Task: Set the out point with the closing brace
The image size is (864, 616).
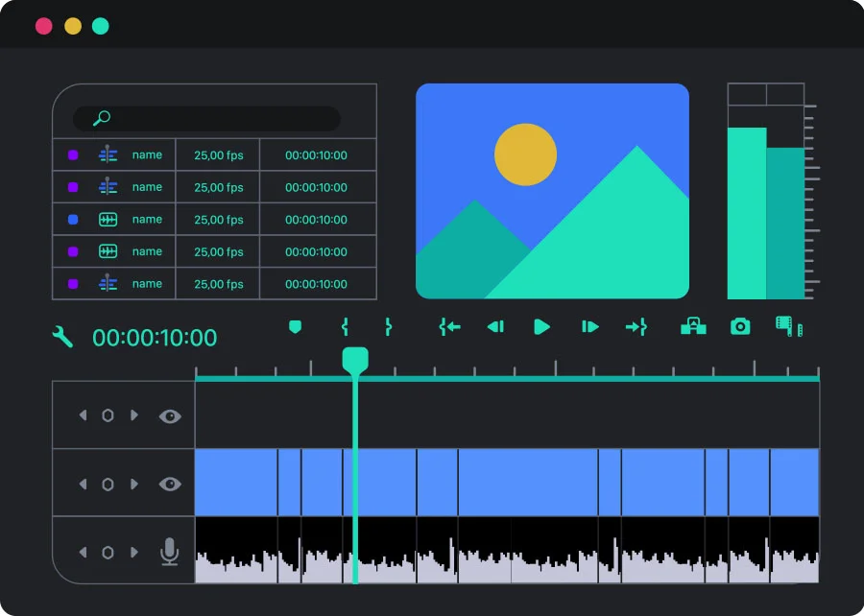Action: [389, 327]
